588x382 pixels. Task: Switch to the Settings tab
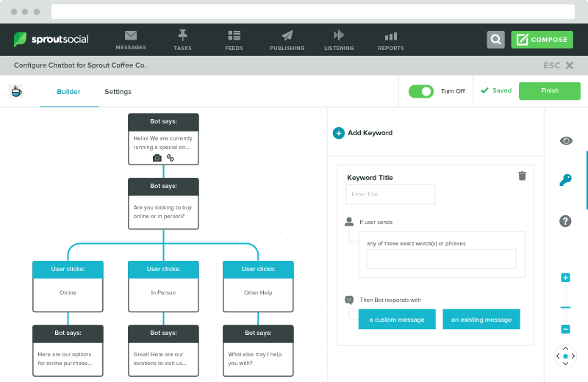[118, 92]
